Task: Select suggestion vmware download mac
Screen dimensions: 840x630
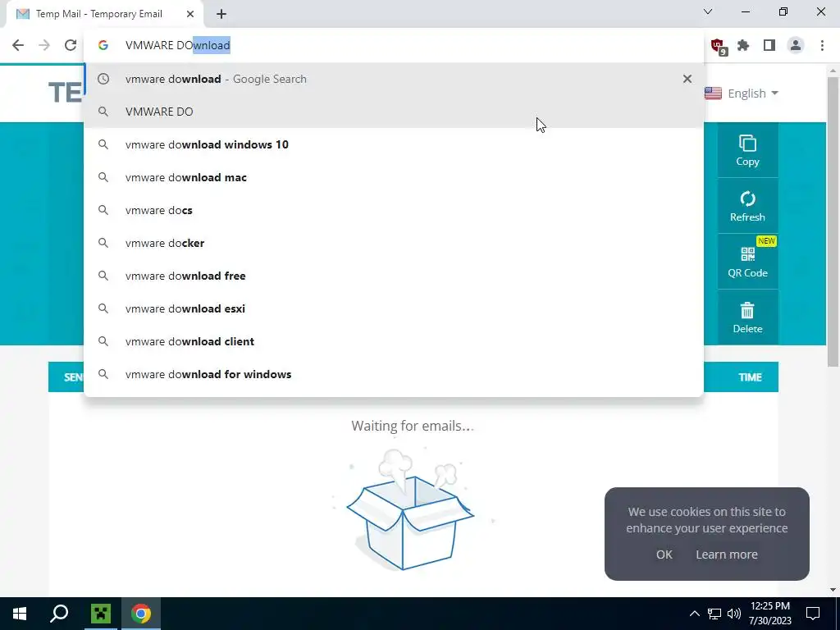Action: click(x=393, y=177)
